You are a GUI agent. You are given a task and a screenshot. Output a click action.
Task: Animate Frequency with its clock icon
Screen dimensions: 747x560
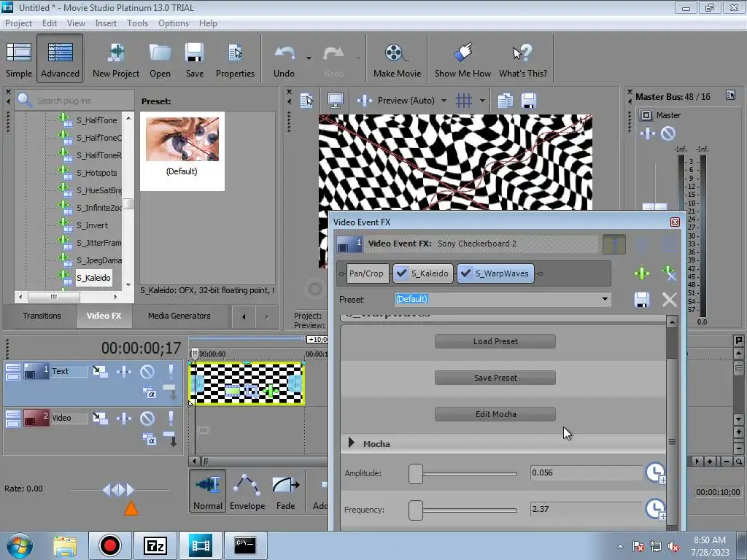pyautogui.click(x=656, y=509)
